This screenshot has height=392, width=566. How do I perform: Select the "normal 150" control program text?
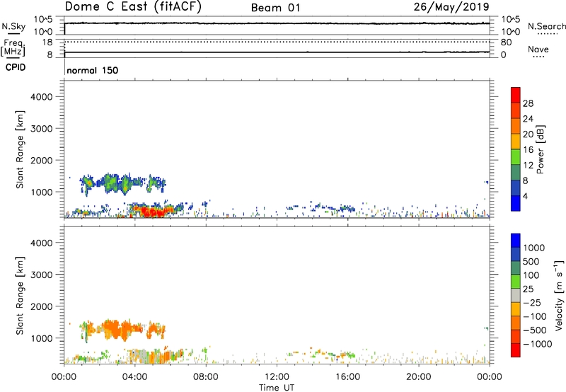[93, 70]
